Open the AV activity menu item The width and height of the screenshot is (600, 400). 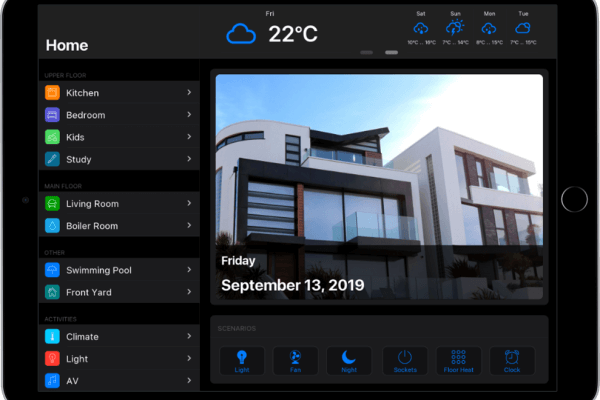click(120, 380)
